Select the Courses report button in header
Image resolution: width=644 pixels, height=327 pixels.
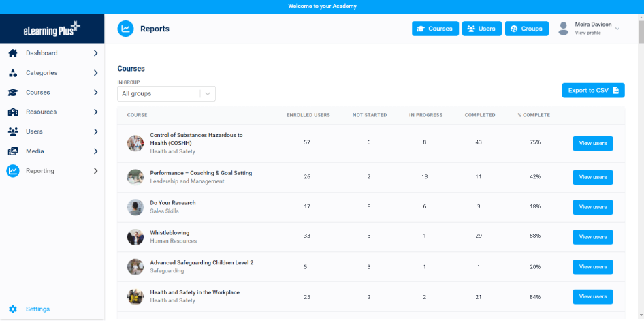tap(434, 29)
